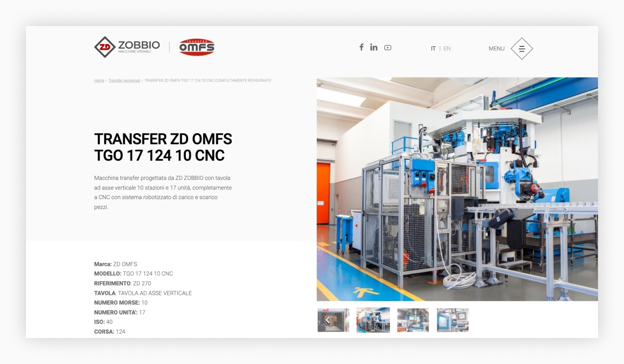Select the third gallery thumbnail
The height and width of the screenshot is (364, 624).
point(413,320)
